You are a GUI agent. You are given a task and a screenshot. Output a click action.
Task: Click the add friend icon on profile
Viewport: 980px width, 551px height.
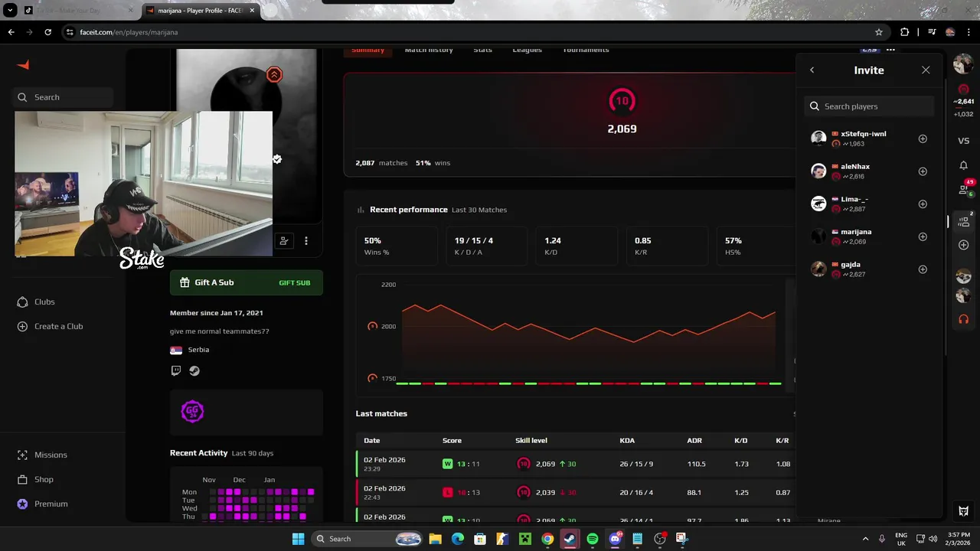(x=284, y=240)
